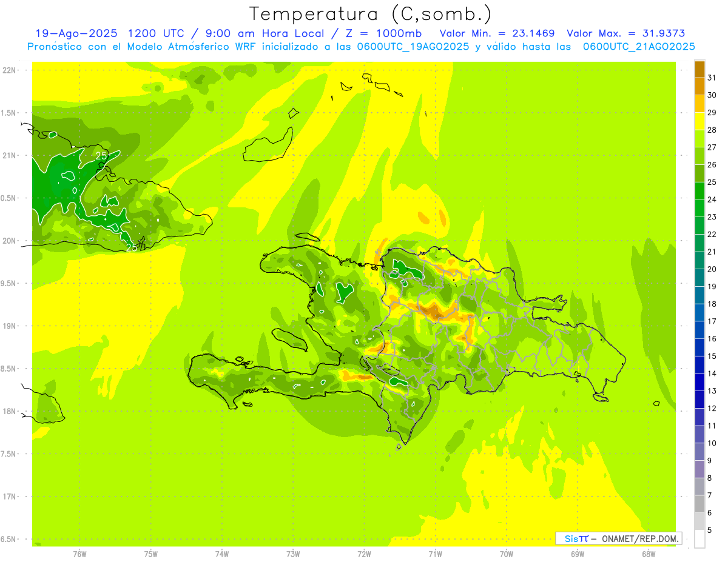Click the legend value 28
This screenshot has height=562, width=728.
712,130
